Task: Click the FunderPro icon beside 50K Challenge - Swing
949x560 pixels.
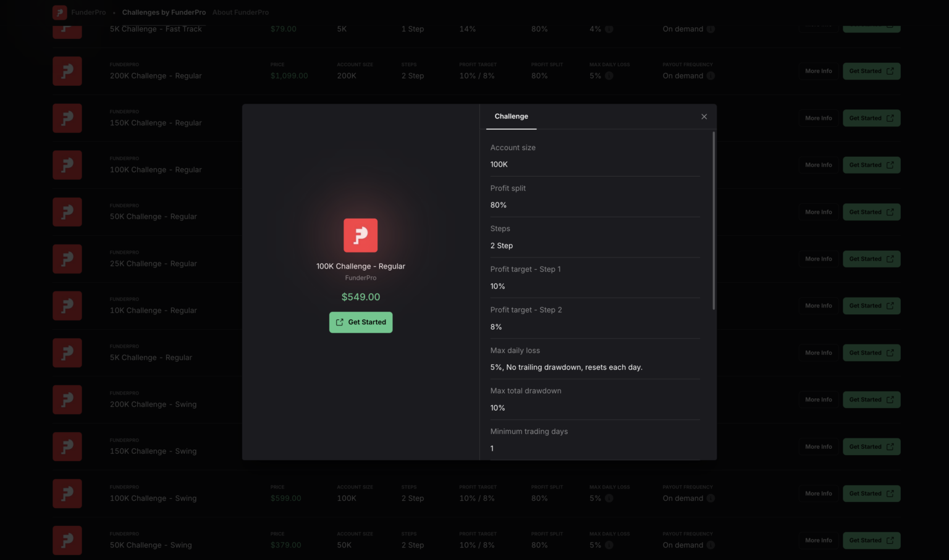Action: [x=67, y=540]
